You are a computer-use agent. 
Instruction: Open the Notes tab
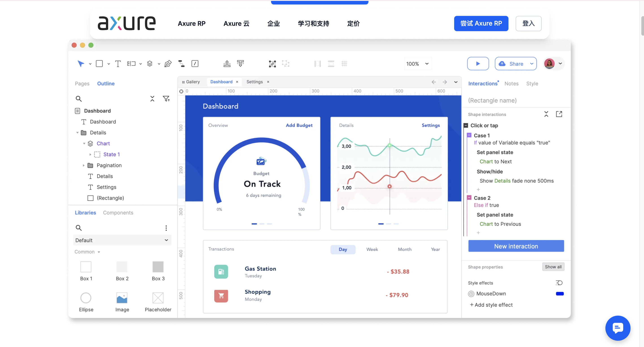pos(511,83)
